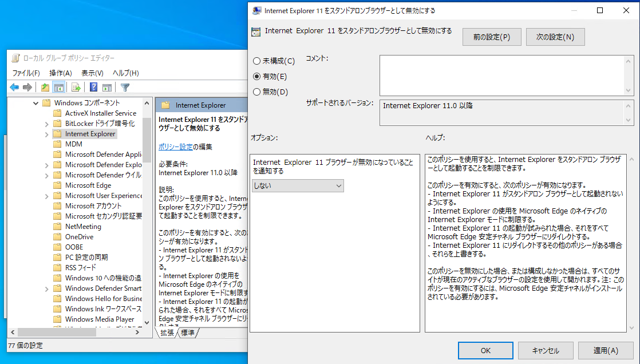Screen dimensions: 640x364
Task: Select Microsoft セカンダリ認証要 tree item
Action: (103, 216)
